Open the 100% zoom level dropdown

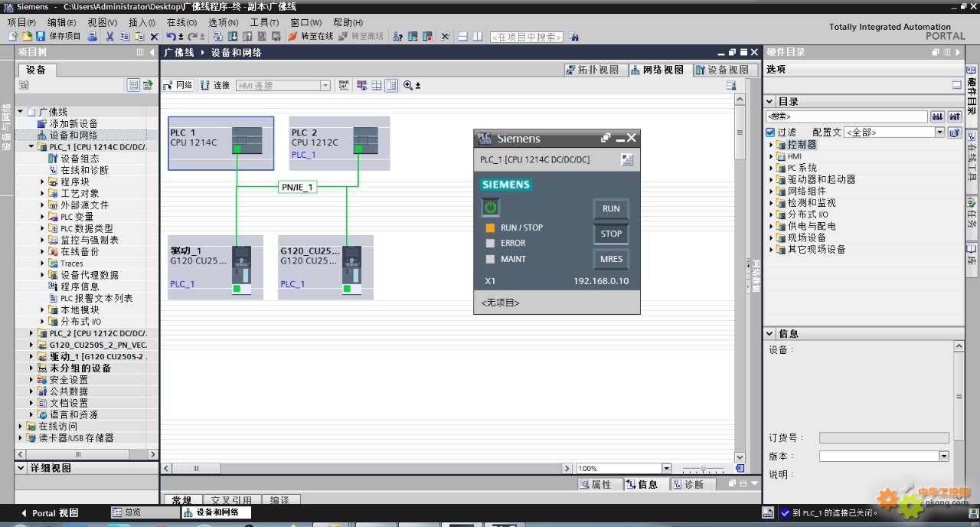(666, 468)
